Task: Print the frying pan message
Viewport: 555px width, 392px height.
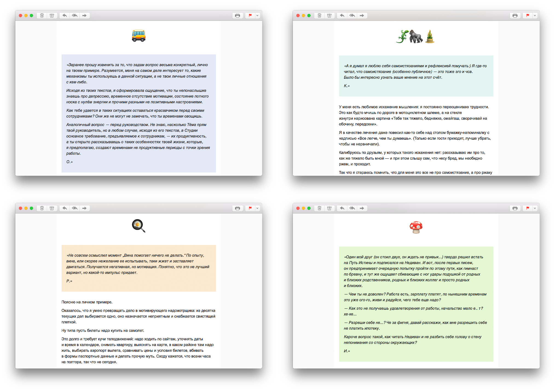Action: (x=238, y=208)
